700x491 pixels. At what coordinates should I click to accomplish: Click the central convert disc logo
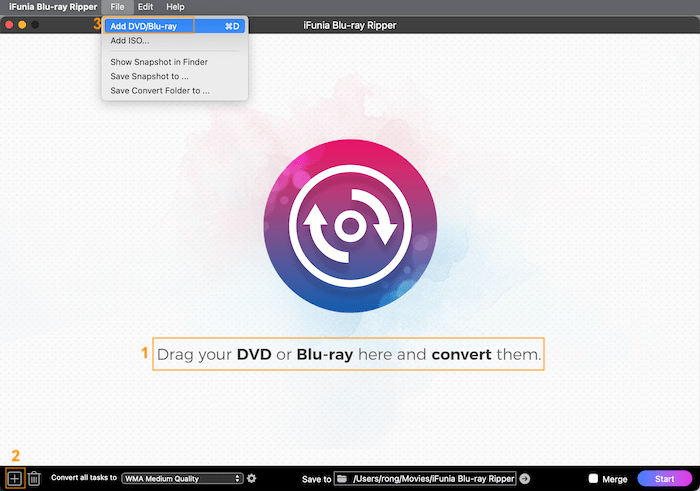[x=349, y=226]
